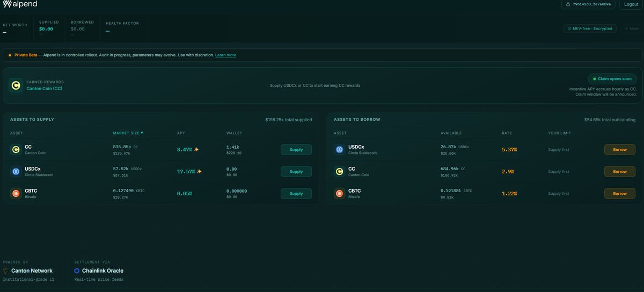Click the Canton Network label
The width and height of the screenshot is (644, 292).
coord(32,271)
